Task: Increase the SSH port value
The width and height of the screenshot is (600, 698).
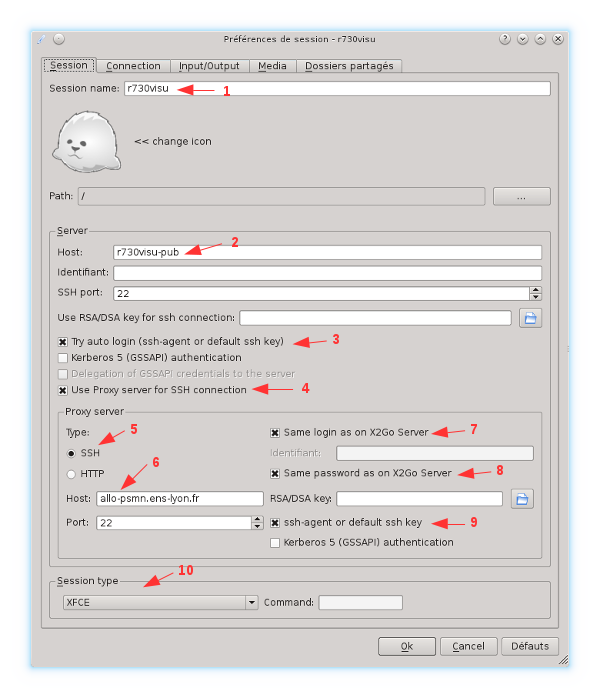Action: pos(535,290)
